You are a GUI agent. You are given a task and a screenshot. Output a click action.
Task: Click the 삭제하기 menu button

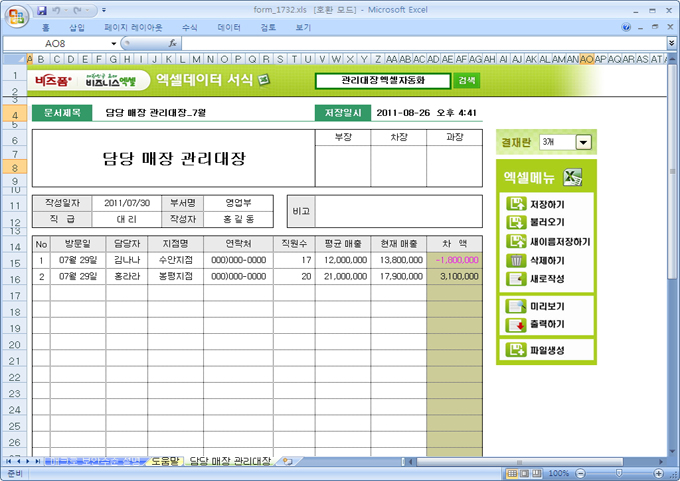click(x=536, y=260)
